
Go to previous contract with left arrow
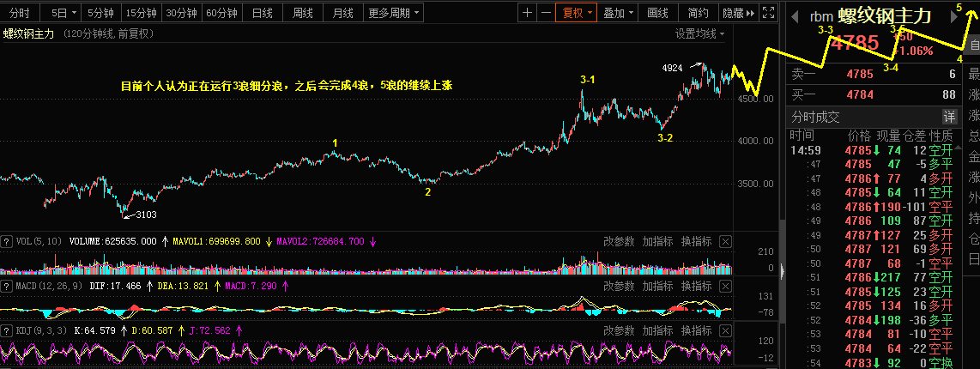pyautogui.click(x=795, y=17)
